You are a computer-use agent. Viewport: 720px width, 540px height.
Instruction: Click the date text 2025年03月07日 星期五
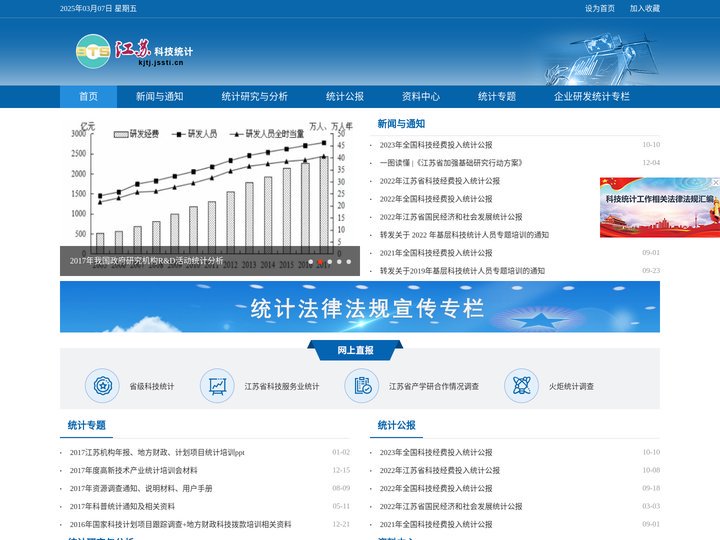coord(98,8)
